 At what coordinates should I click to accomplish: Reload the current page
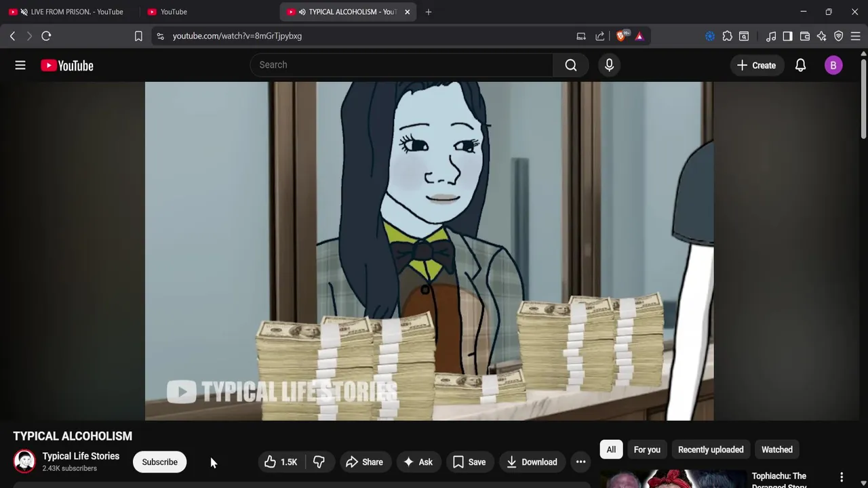pyautogui.click(x=46, y=36)
